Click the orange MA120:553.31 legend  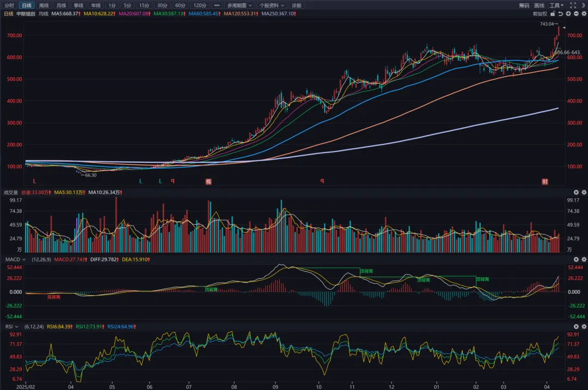[241, 14]
